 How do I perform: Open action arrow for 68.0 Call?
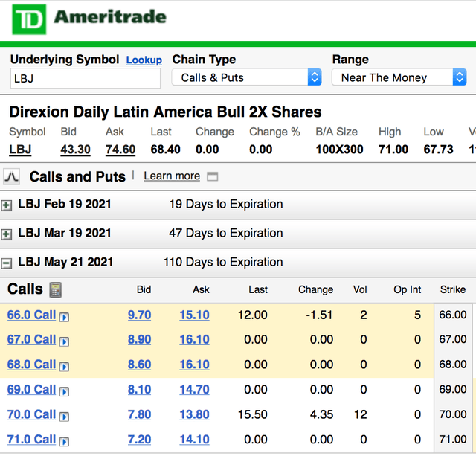[x=64, y=367]
